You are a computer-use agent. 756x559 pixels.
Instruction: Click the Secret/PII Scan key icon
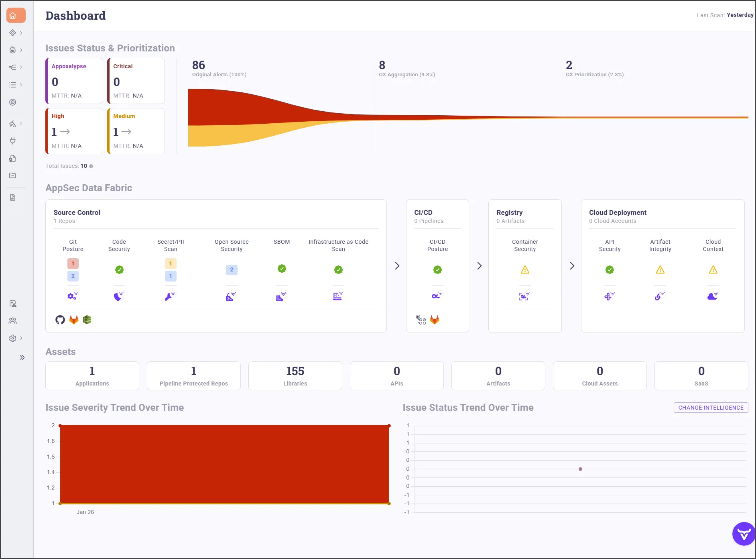click(x=170, y=296)
